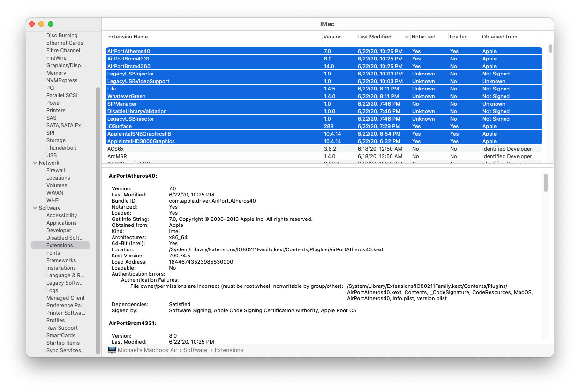The height and width of the screenshot is (392, 580).
Task: Select the LegacyUSBVideoSupport row
Action: [x=324, y=81]
